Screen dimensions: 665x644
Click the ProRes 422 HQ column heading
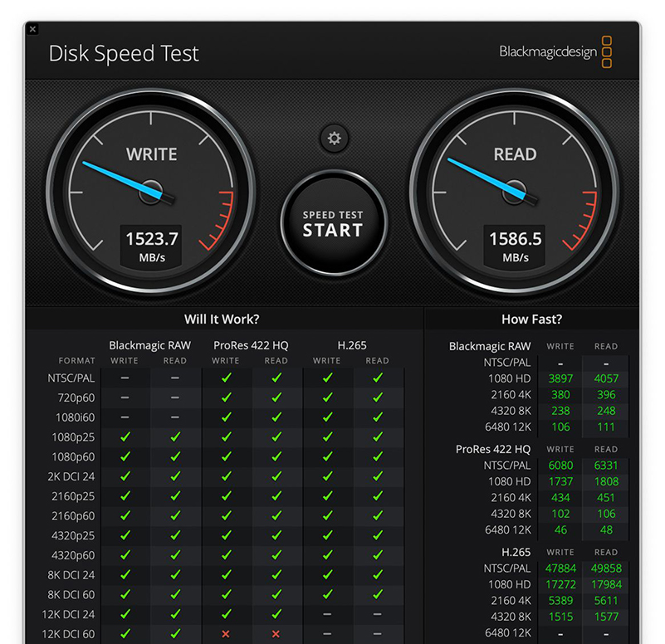pos(251,345)
